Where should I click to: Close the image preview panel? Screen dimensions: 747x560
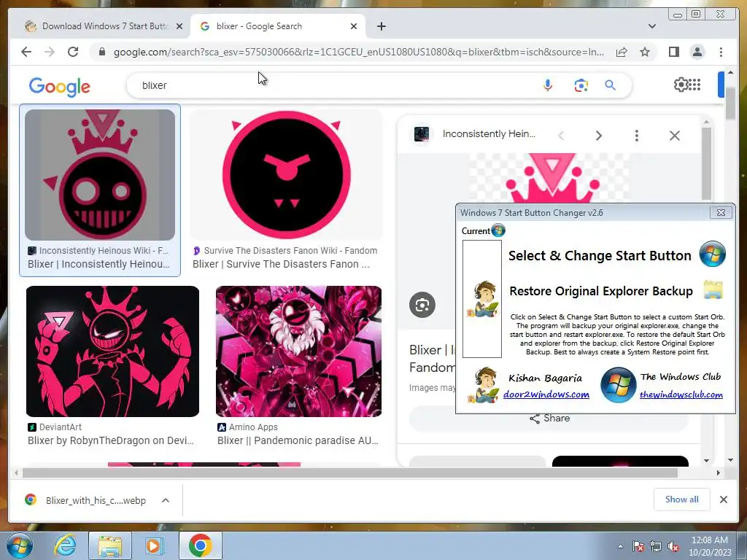click(x=675, y=136)
